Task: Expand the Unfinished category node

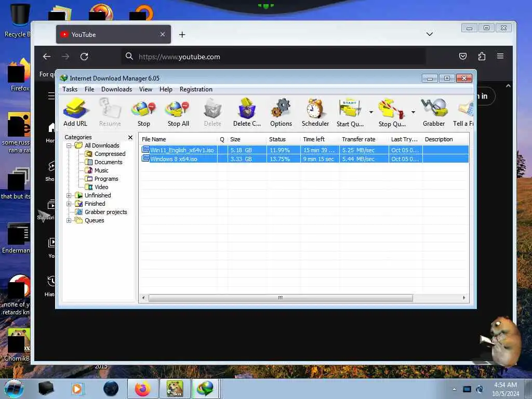Action: point(69,195)
